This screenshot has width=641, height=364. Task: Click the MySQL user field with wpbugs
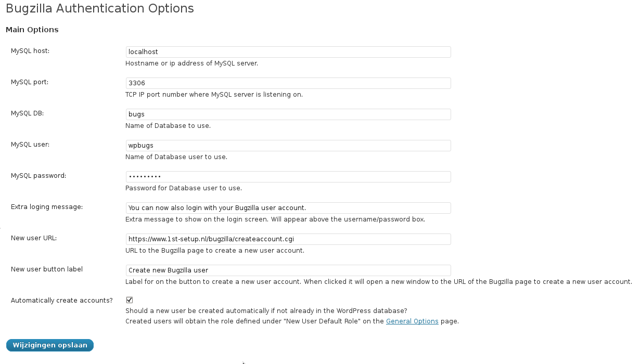coord(288,146)
